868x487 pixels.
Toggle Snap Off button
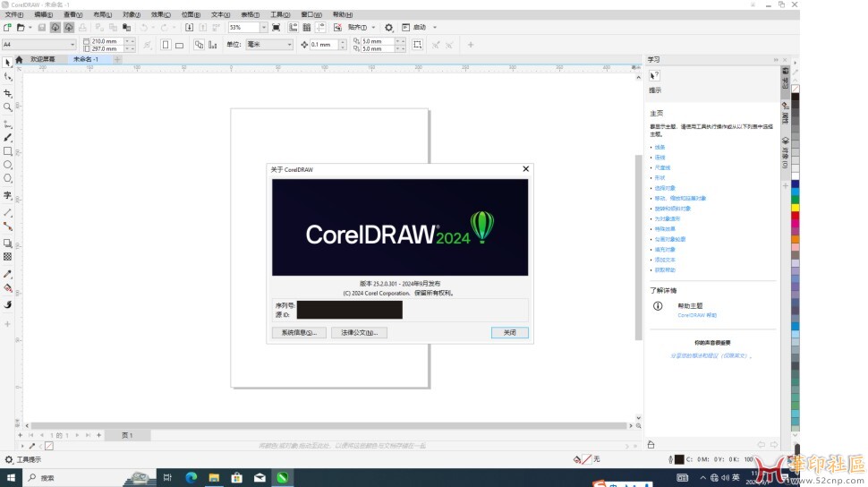click(x=337, y=27)
